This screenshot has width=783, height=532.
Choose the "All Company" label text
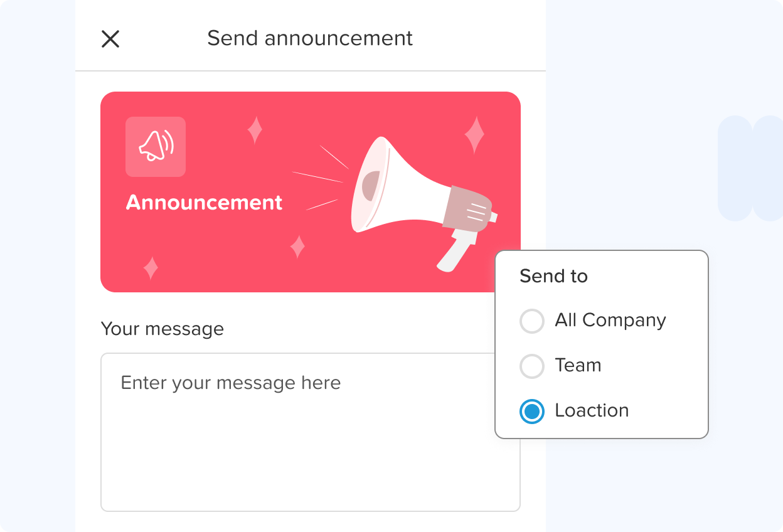point(610,321)
